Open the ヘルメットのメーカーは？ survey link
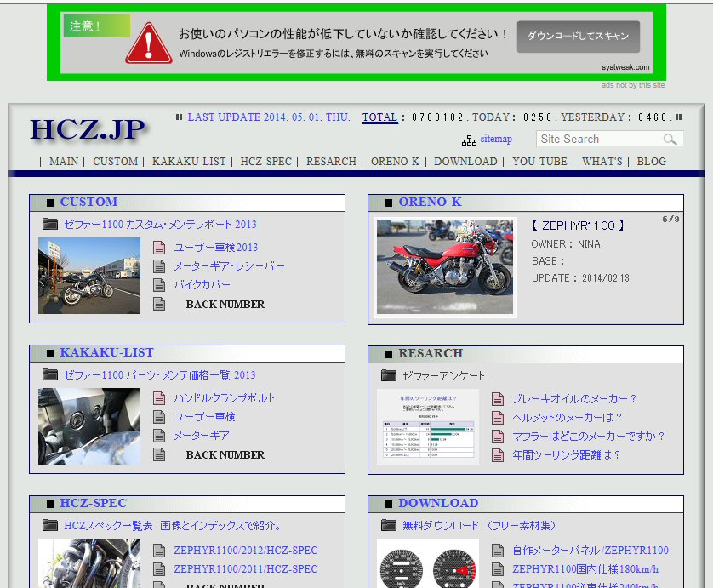 coord(567,418)
